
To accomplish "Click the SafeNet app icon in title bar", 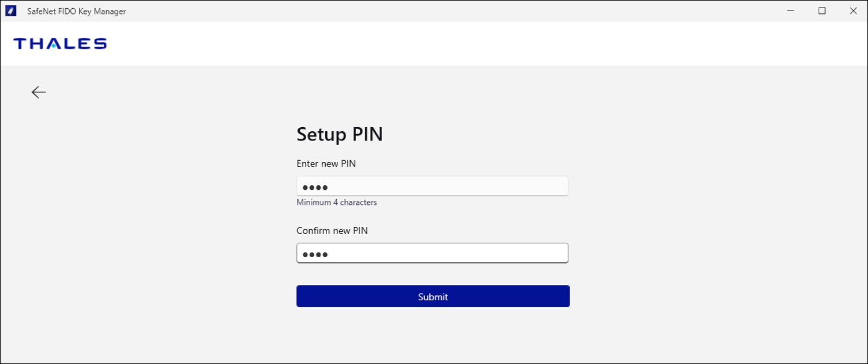I will coord(10,11).
